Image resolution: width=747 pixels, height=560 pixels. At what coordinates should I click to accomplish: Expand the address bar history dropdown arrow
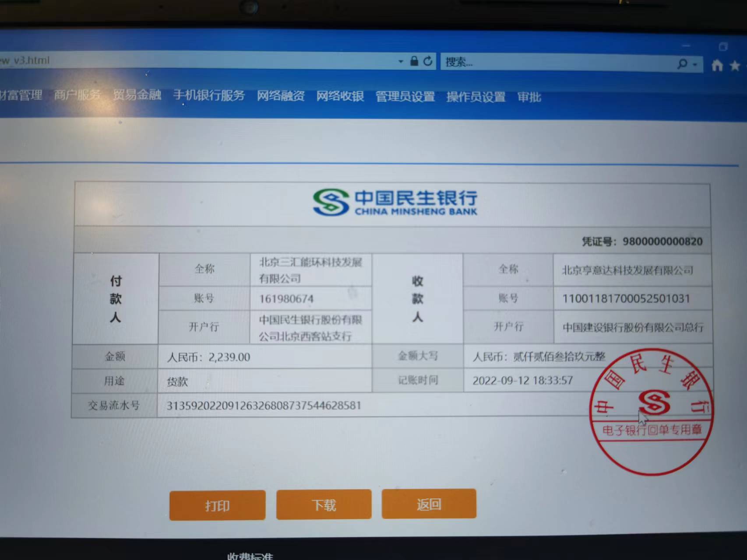pos(401,61)
